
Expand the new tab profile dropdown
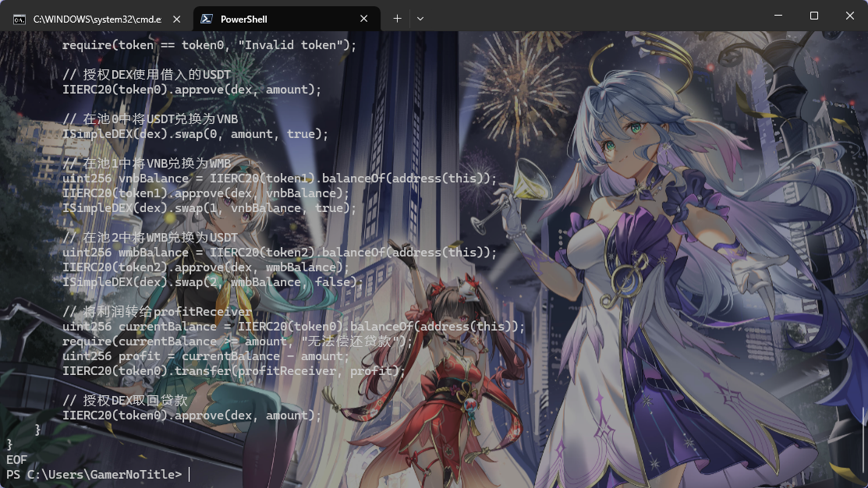click(x=420, y=18)
